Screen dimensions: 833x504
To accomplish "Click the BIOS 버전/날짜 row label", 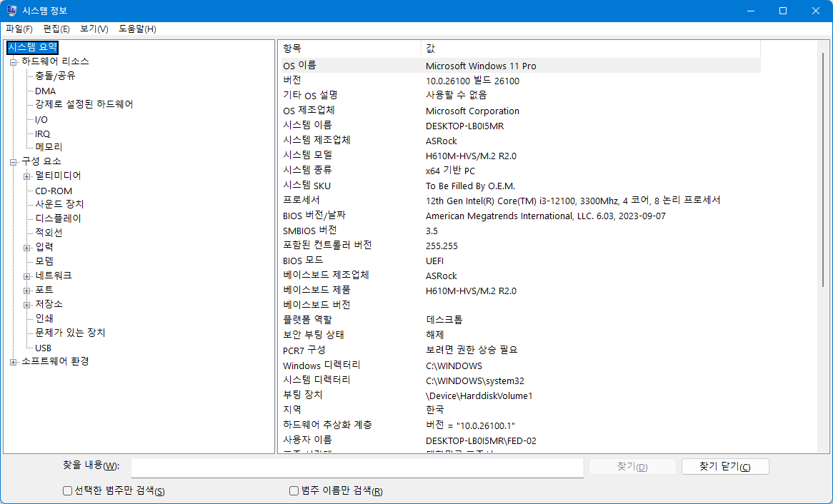I will pos(314,216).
